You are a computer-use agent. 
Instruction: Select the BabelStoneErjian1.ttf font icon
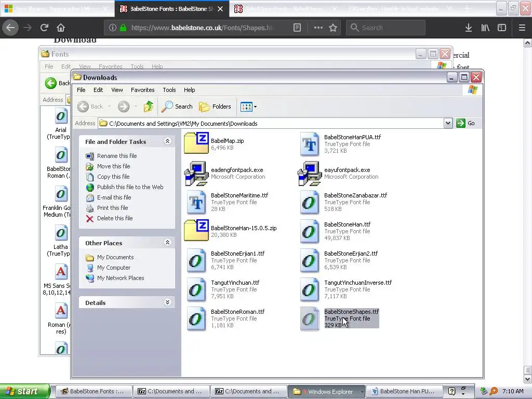pos(196,261)
